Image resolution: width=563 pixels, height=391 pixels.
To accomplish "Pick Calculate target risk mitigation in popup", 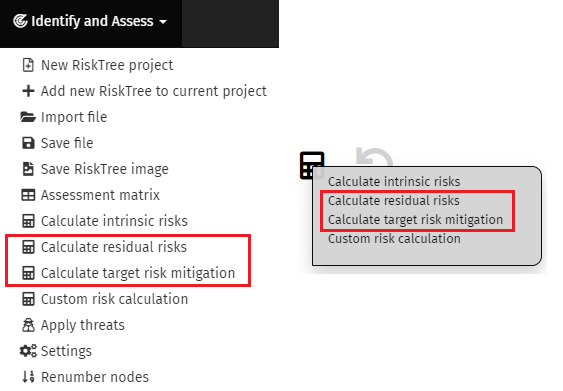I will click(415, 219).
